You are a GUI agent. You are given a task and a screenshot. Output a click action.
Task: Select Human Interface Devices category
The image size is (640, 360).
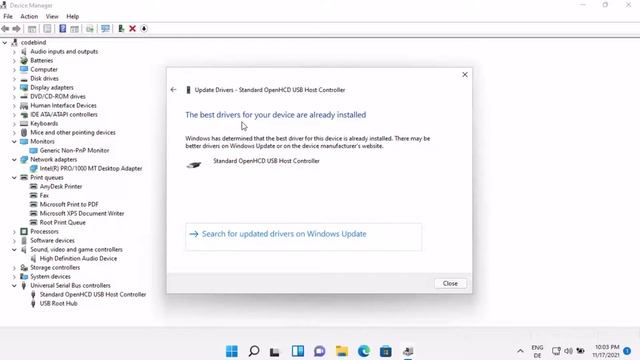click(x=63, y=105)
